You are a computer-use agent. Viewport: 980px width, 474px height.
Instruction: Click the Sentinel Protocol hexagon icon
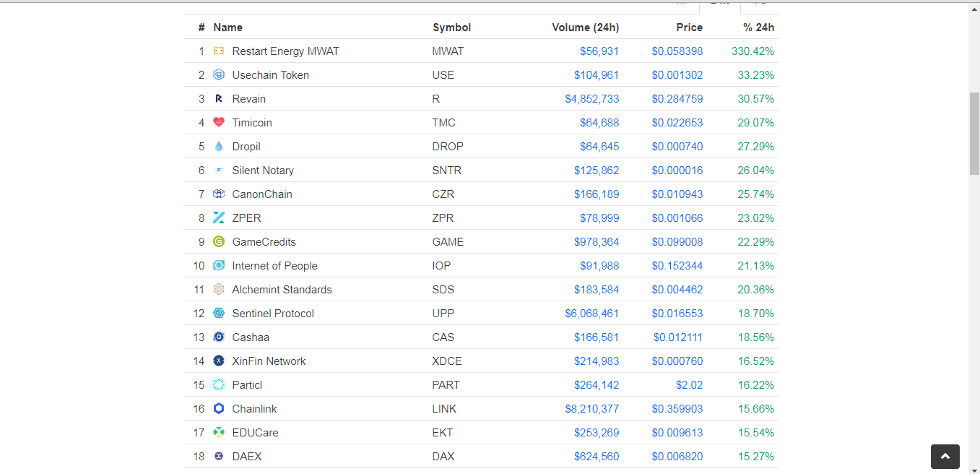[x=219, y=314]
